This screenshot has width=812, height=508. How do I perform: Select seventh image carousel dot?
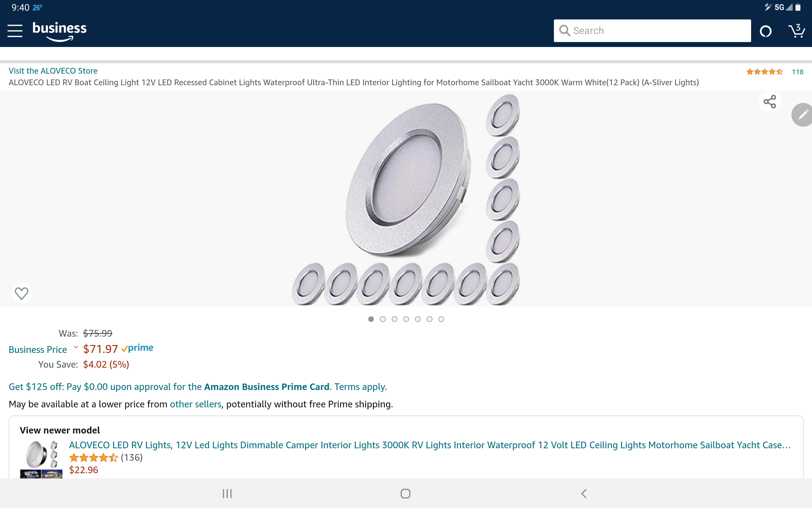[x=441, y=319]
